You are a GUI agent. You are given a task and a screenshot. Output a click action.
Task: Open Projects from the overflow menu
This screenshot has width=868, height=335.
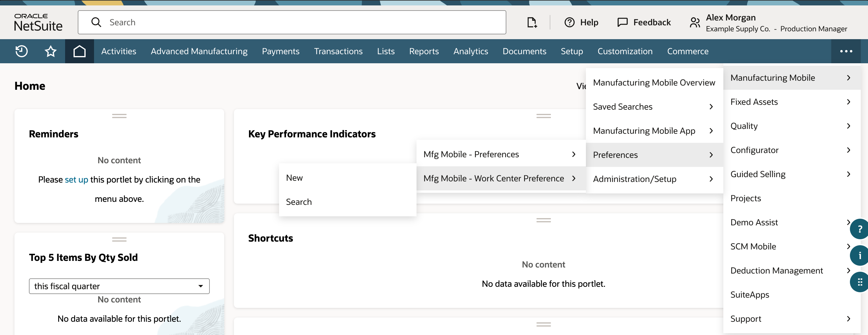pyautogui.click(x=792, y=198)
